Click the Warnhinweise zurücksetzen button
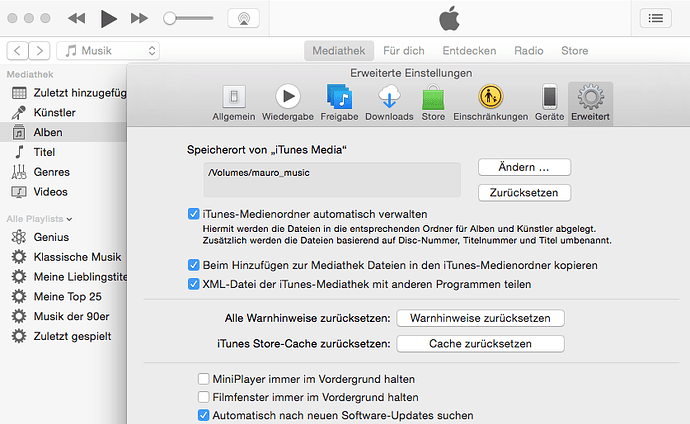 point(480,318)
